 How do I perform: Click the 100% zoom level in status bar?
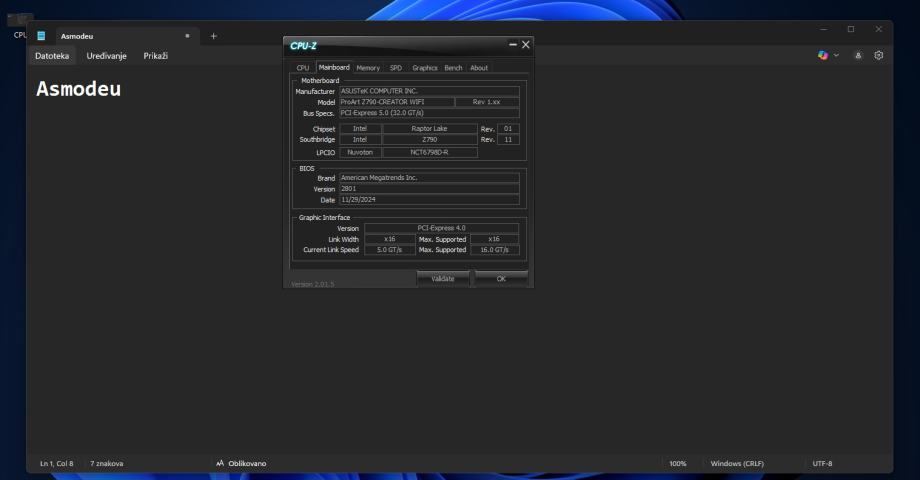(678, 464)
